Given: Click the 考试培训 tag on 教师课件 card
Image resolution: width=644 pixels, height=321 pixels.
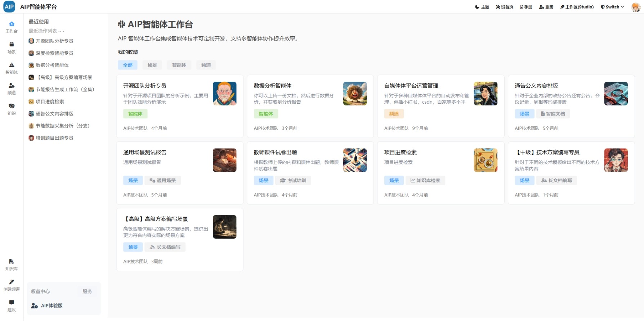Looking at the screenshot, I should [293, 181].
